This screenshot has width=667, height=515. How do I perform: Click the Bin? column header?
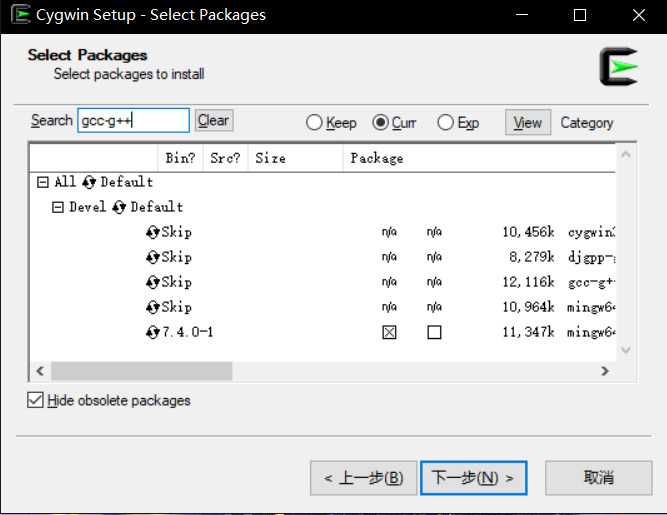click(x=180, y=158)
